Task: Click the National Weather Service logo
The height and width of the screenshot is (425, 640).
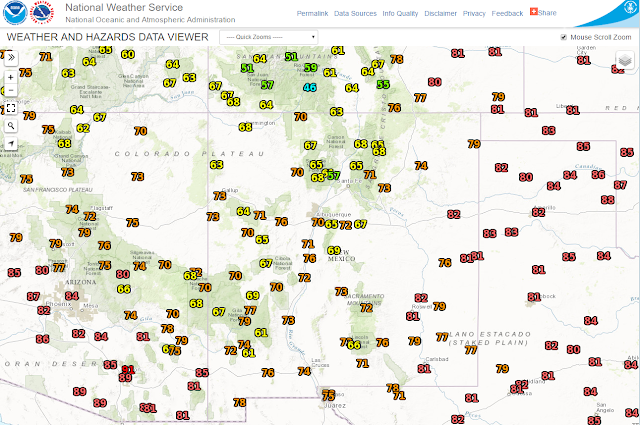Action: click(42, 13)
